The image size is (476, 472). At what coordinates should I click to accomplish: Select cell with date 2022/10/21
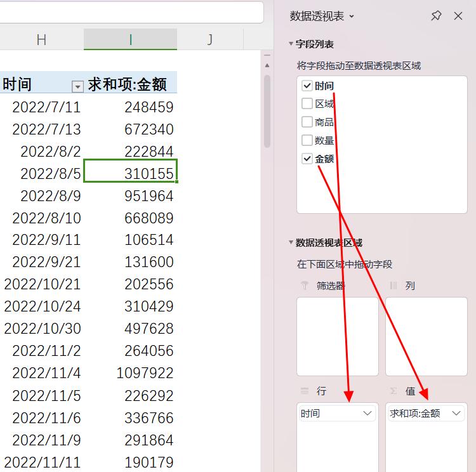pos(42,284)
